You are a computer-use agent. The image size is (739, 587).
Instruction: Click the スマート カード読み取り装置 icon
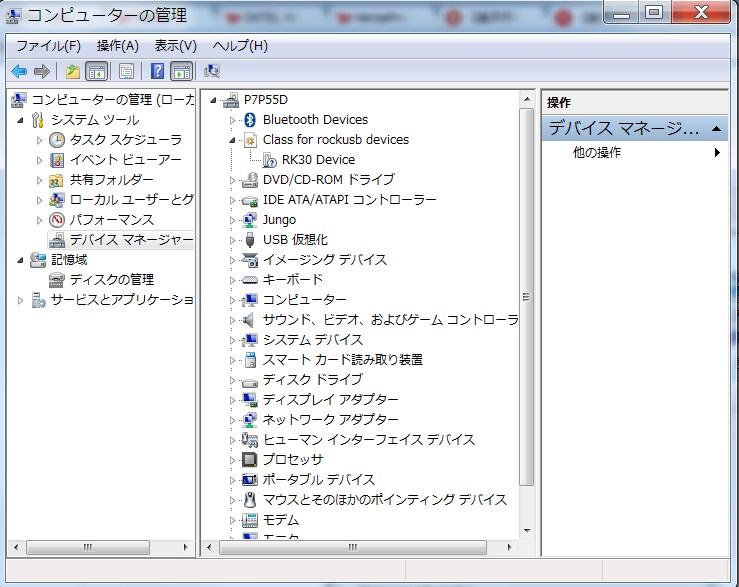point(250,360)
